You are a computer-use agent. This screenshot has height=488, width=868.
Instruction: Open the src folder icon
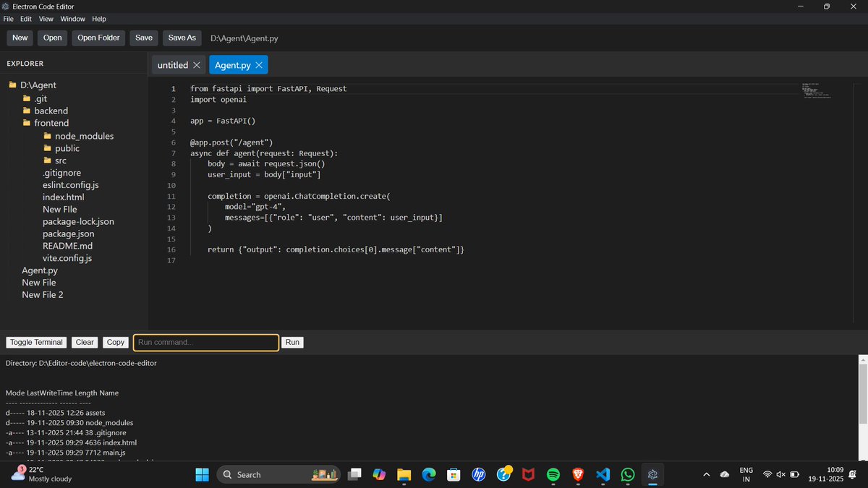(48, 160)
